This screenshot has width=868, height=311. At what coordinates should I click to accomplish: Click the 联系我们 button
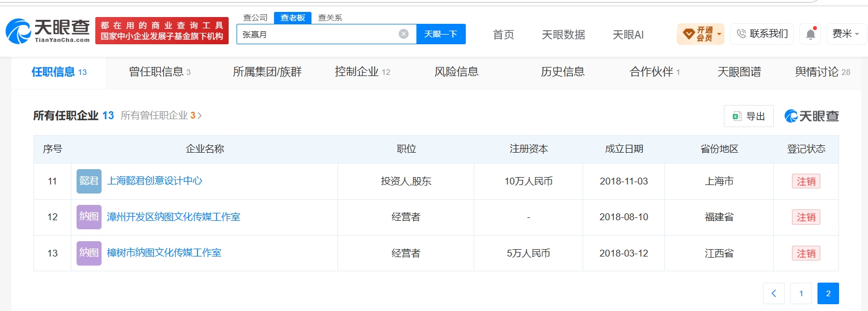(762, 34)
